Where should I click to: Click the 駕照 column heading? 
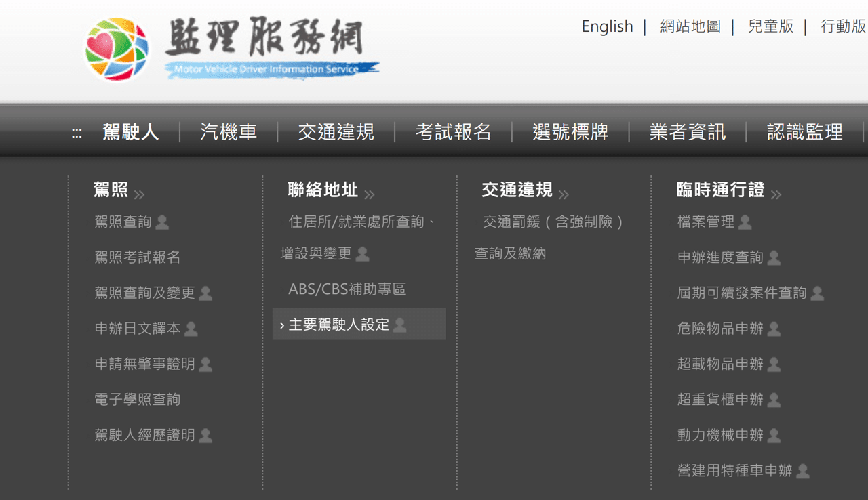111,190
